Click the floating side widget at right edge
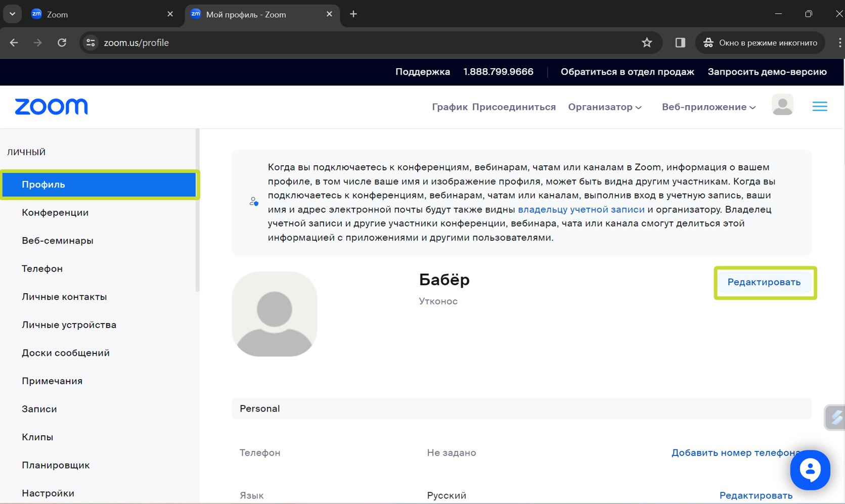 pyautogui.click(x=835, y=418)
